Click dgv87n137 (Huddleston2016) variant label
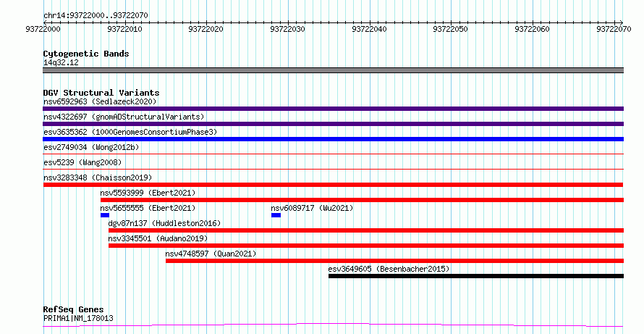Screen dimensions: 644x334 [164, 223]
